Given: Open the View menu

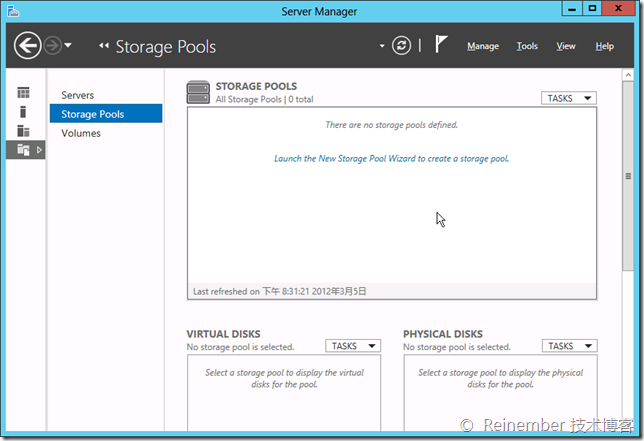Looking at the screenshot, I should tap(566, 46).
